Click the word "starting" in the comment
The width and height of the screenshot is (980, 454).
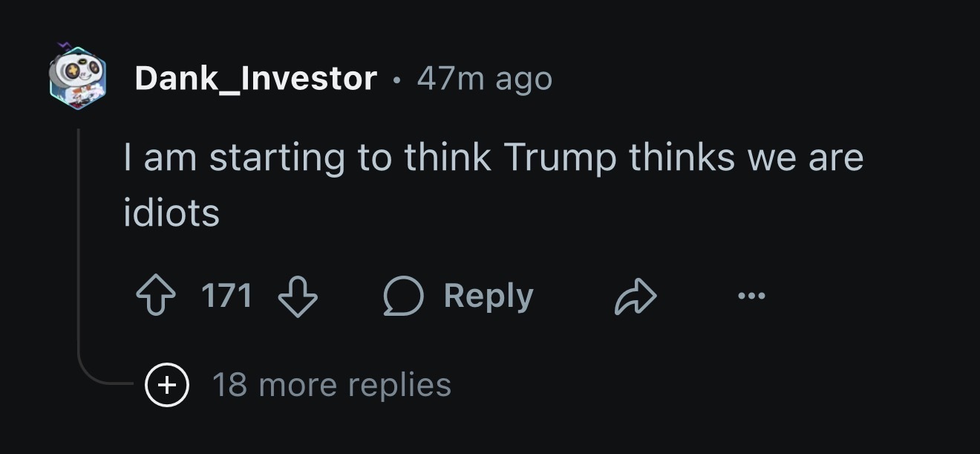(277, 158)
